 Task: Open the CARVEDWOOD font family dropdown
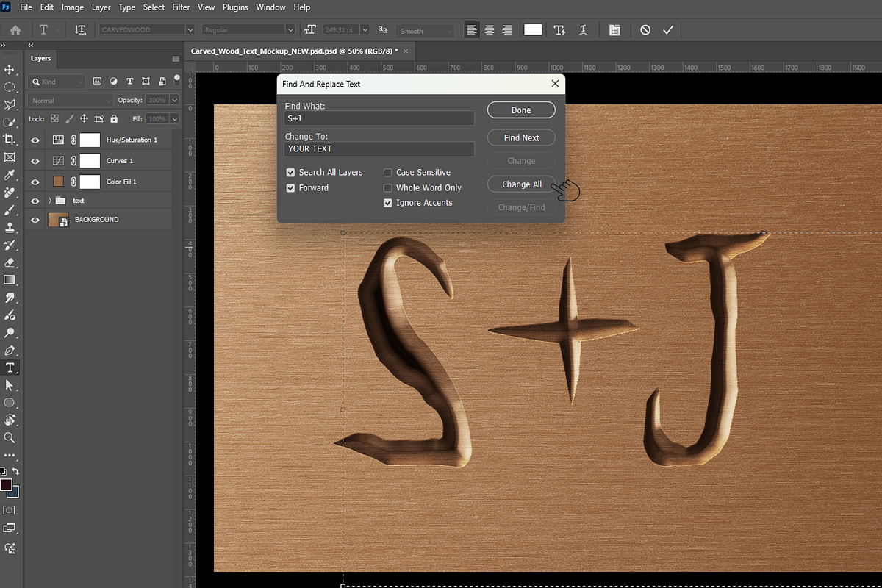pos(190,30)
